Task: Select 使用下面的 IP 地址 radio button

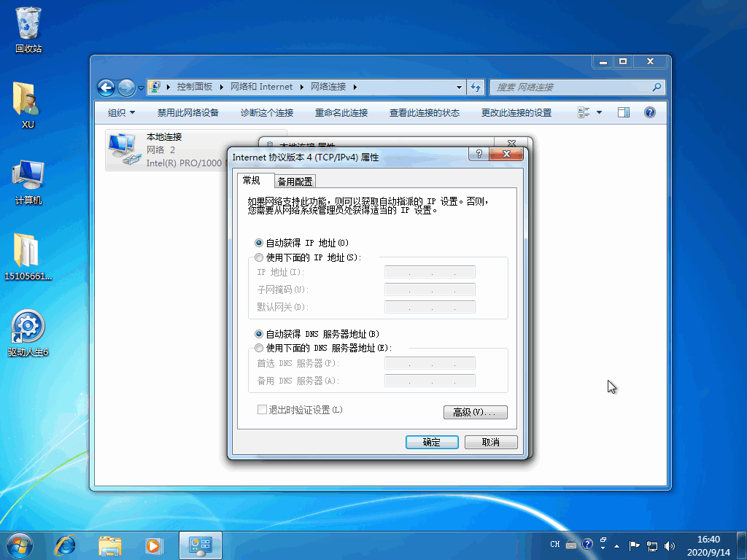Action: coord(259,257)
